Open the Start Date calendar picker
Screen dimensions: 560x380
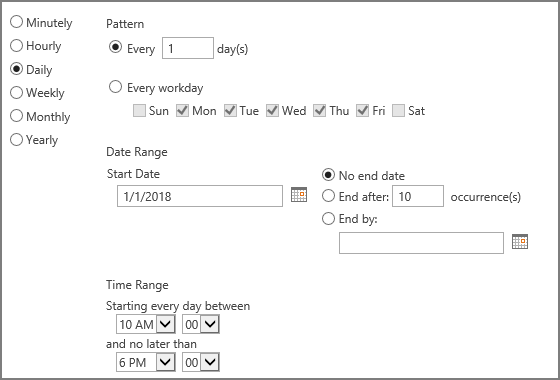(x=299, y=195)
